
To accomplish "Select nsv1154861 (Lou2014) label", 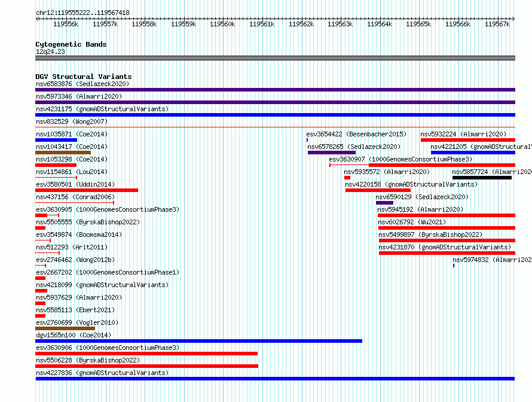I will 72,172.
